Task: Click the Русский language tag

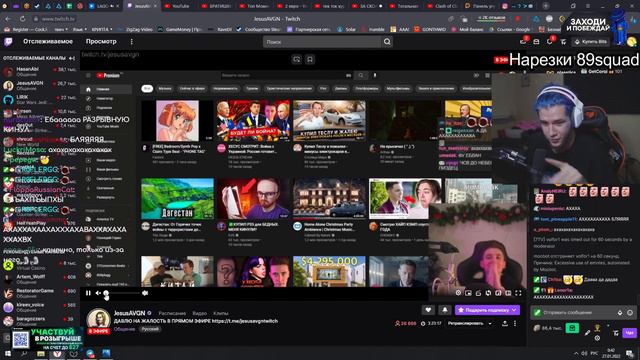Action: [150, 329]
